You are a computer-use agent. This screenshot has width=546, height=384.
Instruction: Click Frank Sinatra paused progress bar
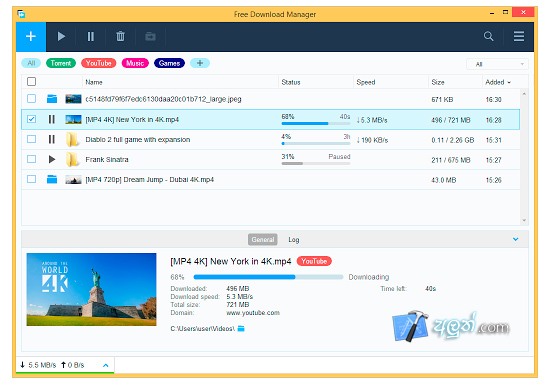point(316,163)
